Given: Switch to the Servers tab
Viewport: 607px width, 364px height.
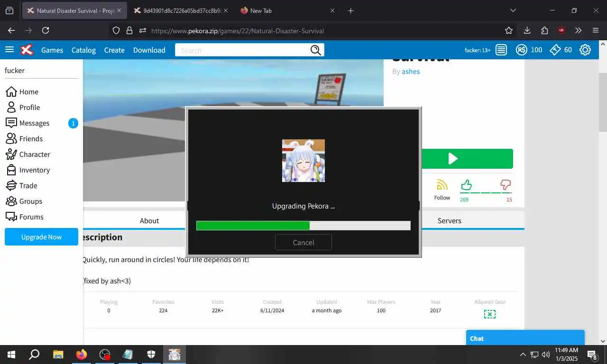Looking at the screenshot, I should click(x=449, y=220).
